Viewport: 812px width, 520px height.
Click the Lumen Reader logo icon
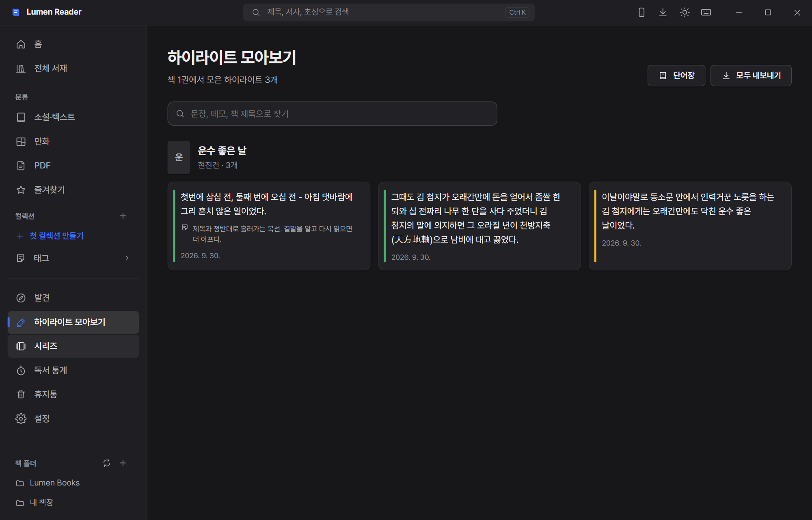click(x=16, y=12)
